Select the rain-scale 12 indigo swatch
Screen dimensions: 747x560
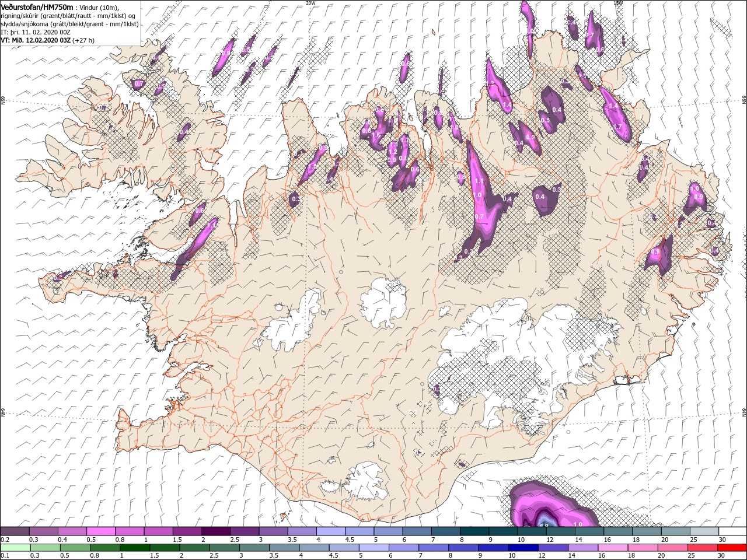[553, 547]
